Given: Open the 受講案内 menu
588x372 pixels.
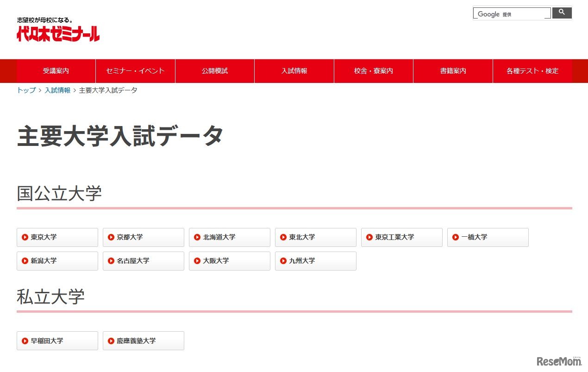Looking at the screenshot, I should coord(56,71).
